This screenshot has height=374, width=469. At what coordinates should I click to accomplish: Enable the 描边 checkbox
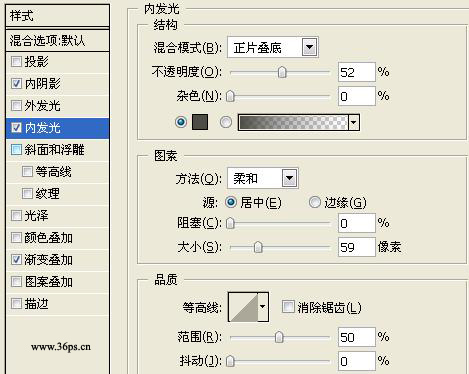(16, 304)
